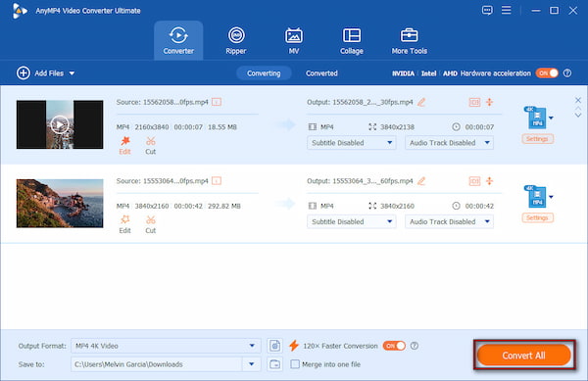The width and height of the screenshot is (588, 381).
Task: Click the AnyMP4 app logo
Action: 20,11
